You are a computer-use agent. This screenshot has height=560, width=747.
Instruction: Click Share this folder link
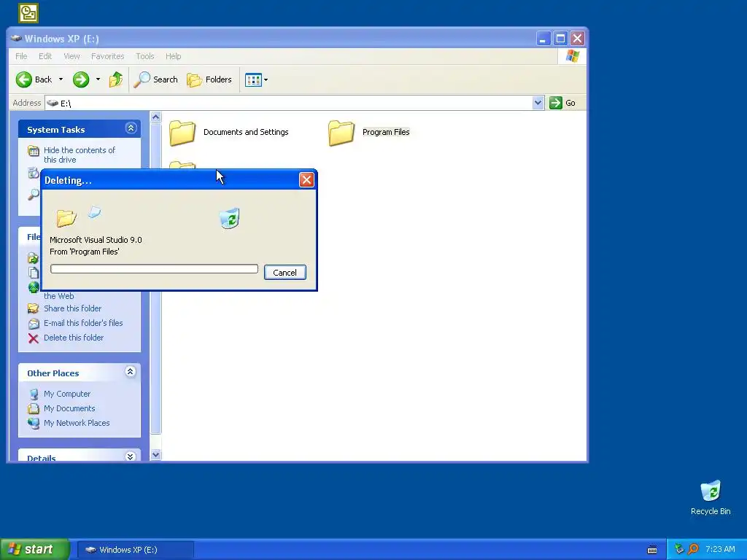[72, 308]
